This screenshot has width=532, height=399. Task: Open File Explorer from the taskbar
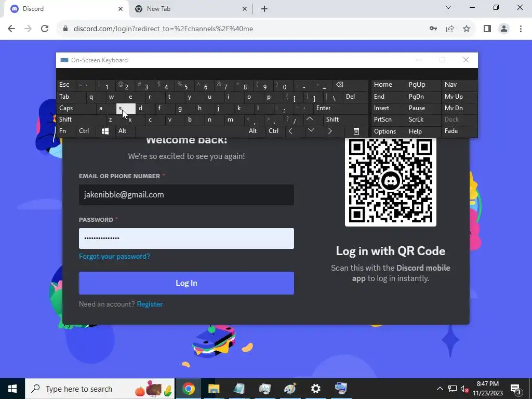pos(214,389)
